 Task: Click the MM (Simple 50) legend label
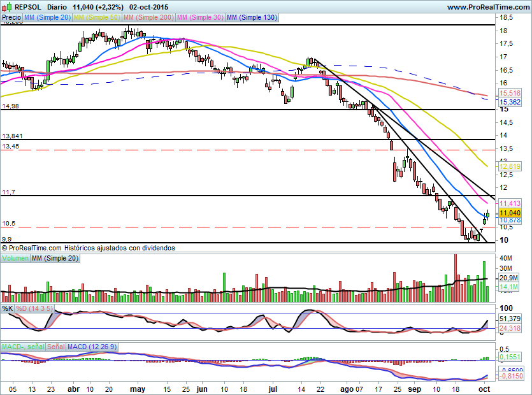[97, 17]
